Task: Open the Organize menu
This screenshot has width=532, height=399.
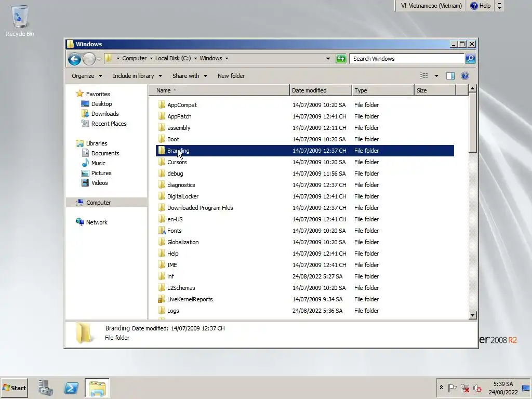Action: click(87, 76)
